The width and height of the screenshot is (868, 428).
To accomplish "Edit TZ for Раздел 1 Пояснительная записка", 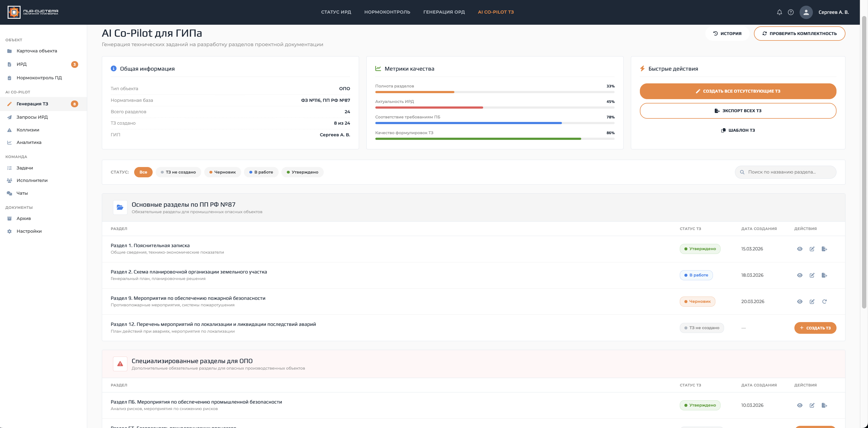I will point(812,249).
